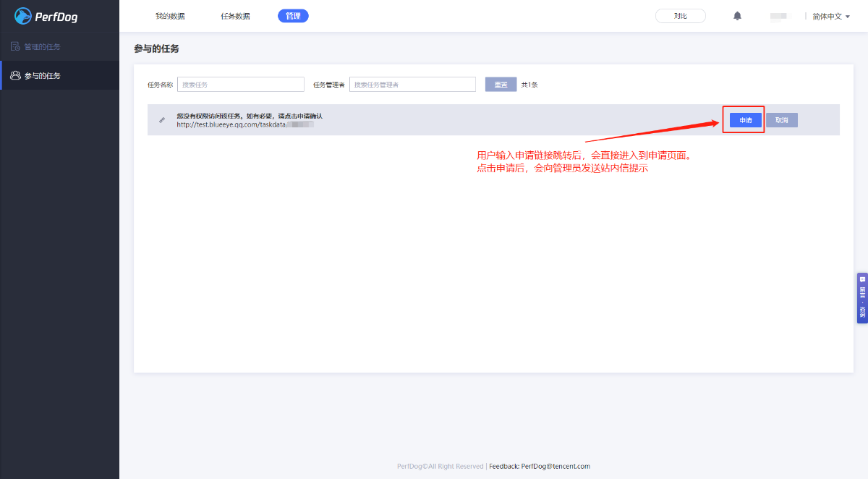868x479 pixels.
Task: Click the 取消 button
Action: (782, 120)
